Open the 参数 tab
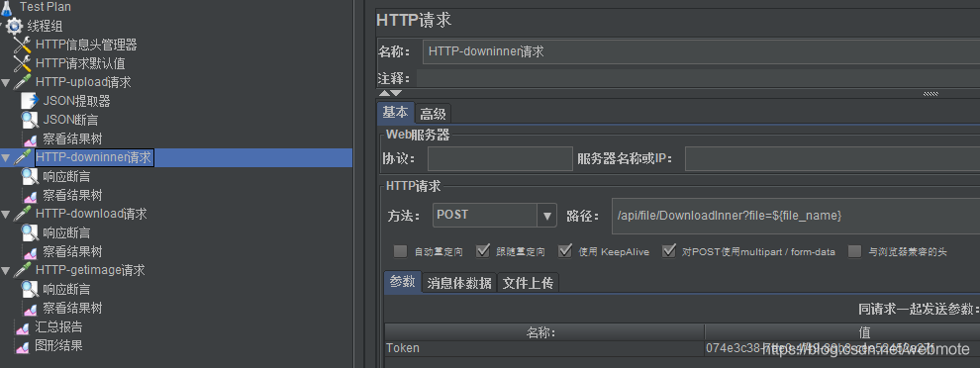Image resolution: width=980 pixels, height=368 pixels. coord(403,282)
